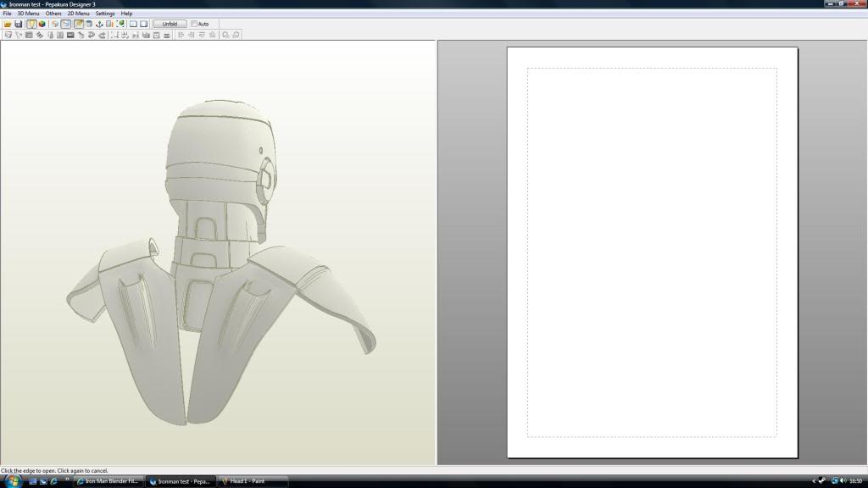Screen dimensions: 868x488
Task: Enable the Auto checkbox
Action: tap(194, 25)
